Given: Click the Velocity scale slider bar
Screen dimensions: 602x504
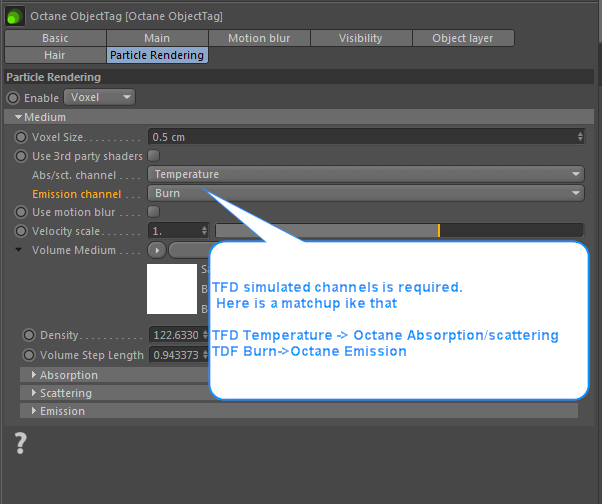Looking at the screenshot, I should pos(399,231).
